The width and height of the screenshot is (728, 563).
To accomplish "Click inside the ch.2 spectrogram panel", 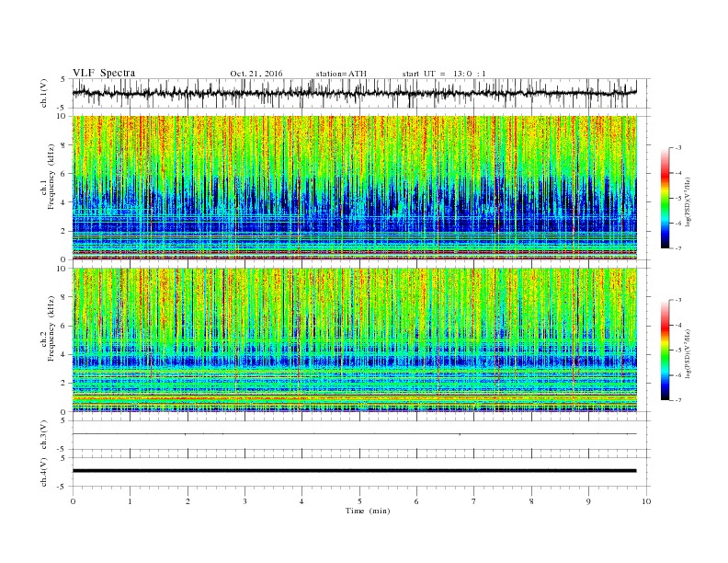I will 354,339.
